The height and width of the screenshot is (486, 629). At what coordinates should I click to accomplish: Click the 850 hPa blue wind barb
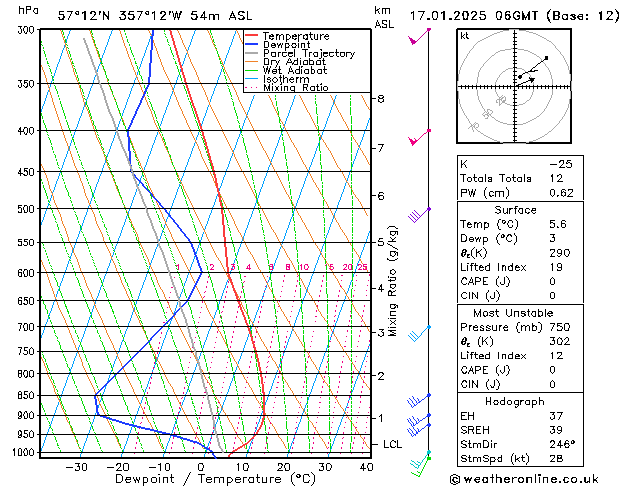coord(418,400)
